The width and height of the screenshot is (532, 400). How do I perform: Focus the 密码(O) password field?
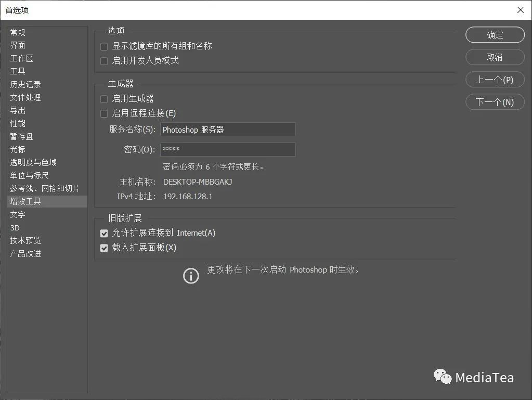coord(228,150)
